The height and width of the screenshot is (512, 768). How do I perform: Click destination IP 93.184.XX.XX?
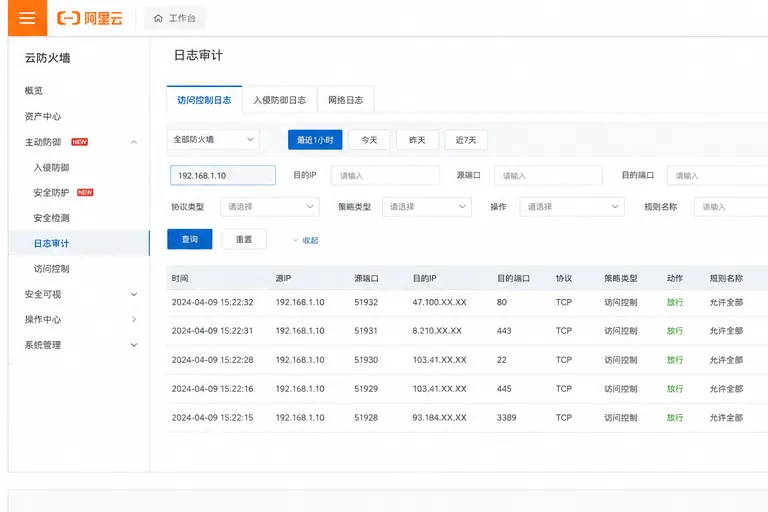[x=439, y=417]
